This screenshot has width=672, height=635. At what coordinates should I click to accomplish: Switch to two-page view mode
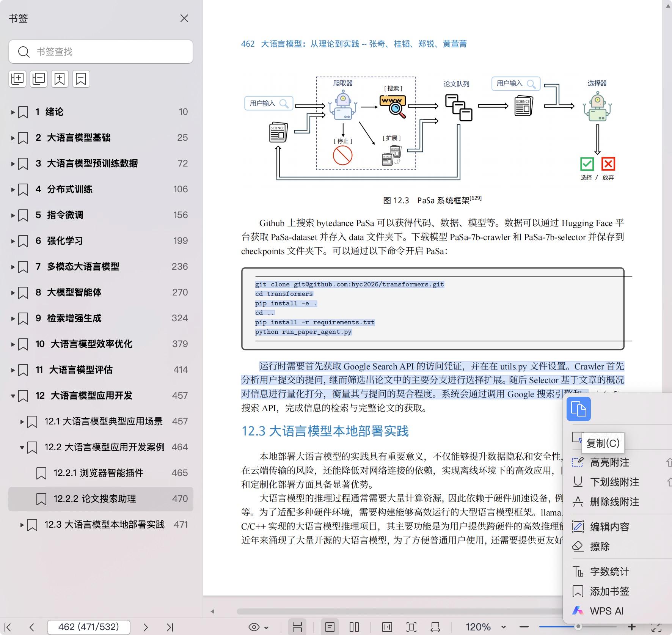click(x=354, y=627)
